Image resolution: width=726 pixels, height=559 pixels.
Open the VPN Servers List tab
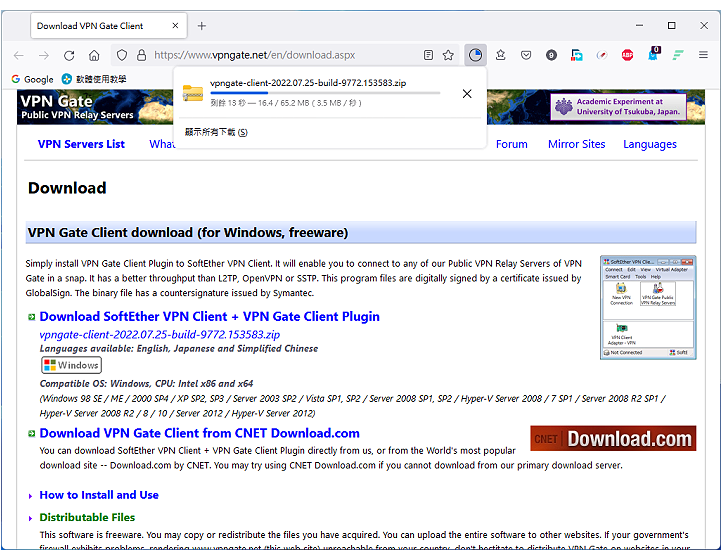click(81, 144)
